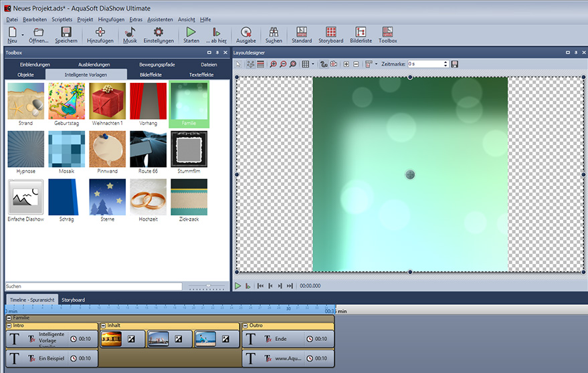
Task: Save the Zeitmarke with the floppy icon
Action: pos(455,64)
